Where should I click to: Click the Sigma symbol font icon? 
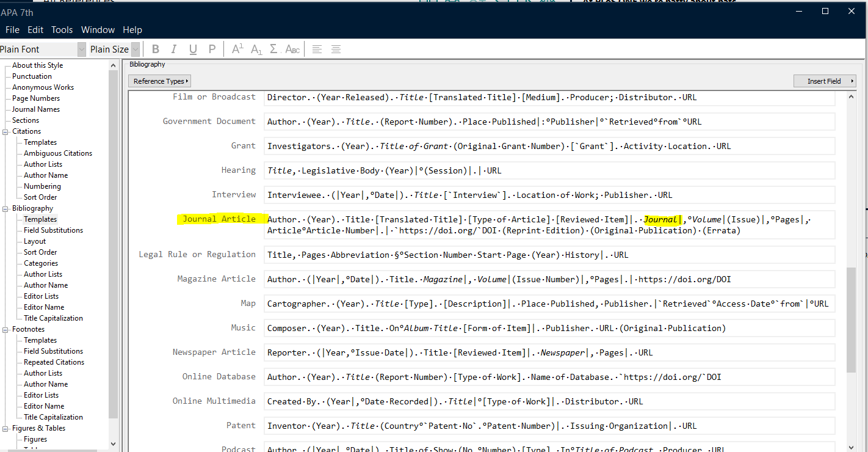pos(274,49)
